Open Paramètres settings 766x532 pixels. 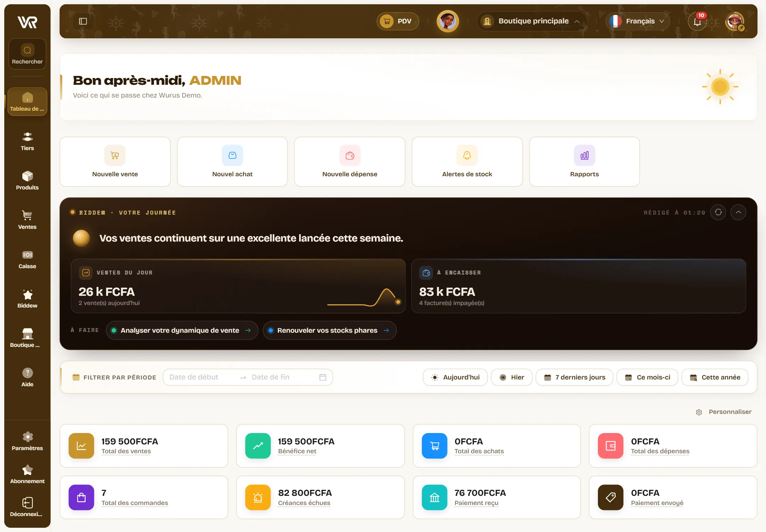click(x=27, y=441)
